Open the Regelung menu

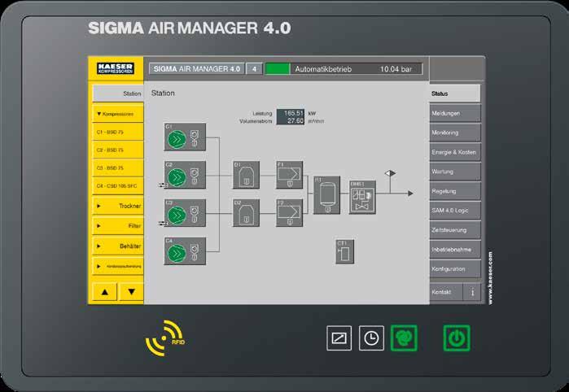(x=455, y=191)
